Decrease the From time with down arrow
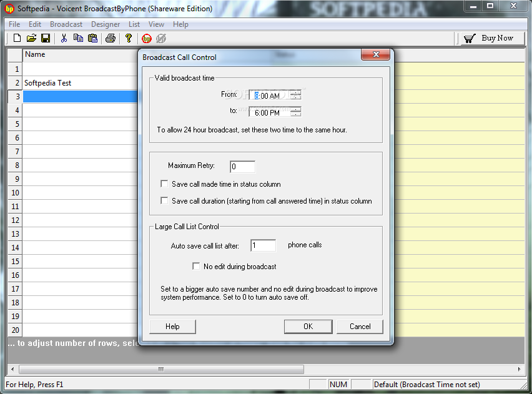 click(296, 97)
